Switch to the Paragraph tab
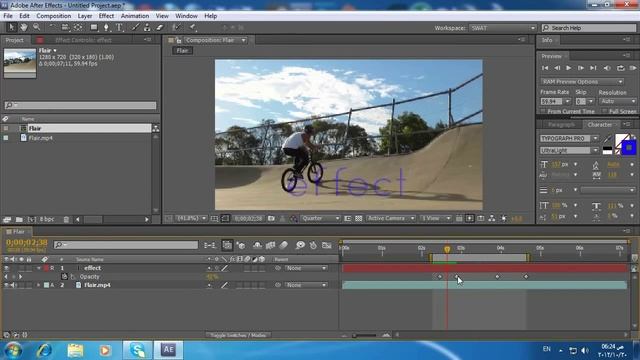640x360 pixels. [561, 124]
